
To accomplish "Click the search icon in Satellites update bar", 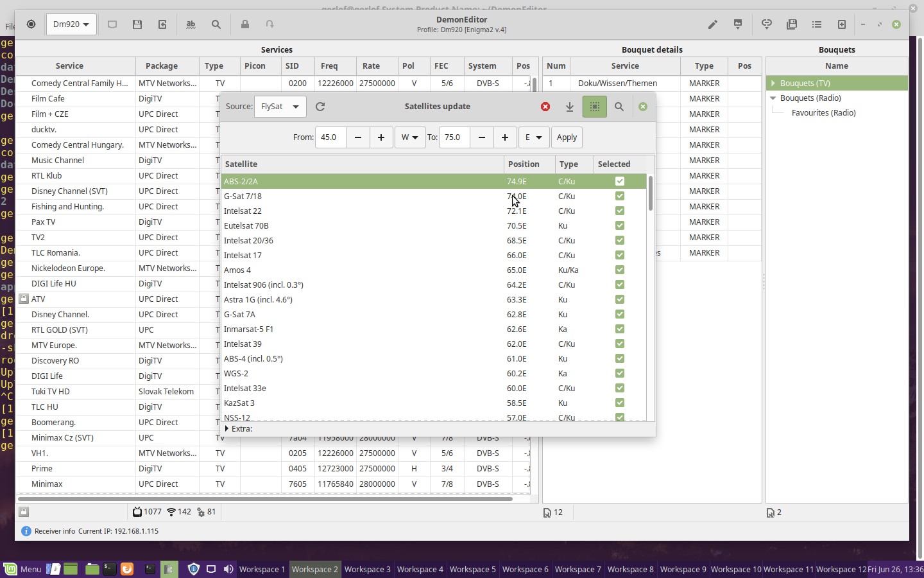I will coord(619,107).
